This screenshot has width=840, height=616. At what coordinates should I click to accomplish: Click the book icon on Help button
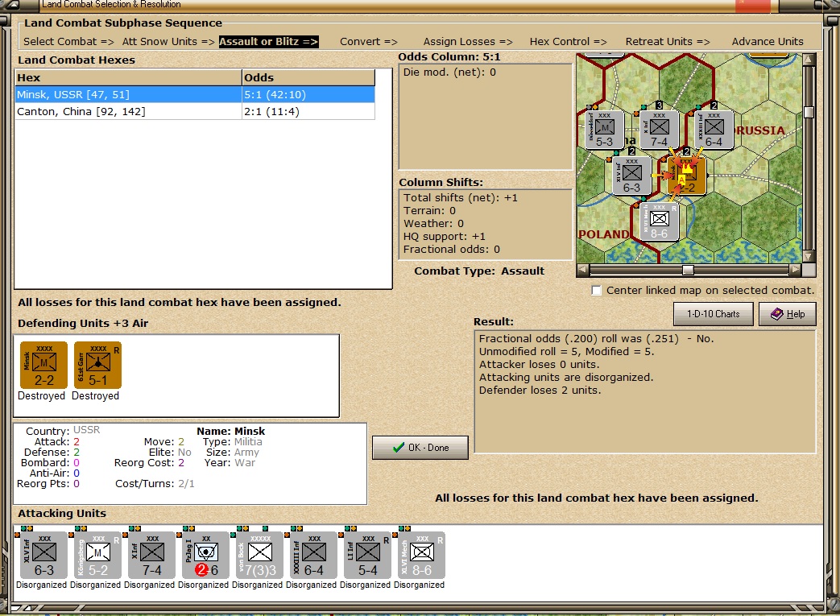(777, 314)
